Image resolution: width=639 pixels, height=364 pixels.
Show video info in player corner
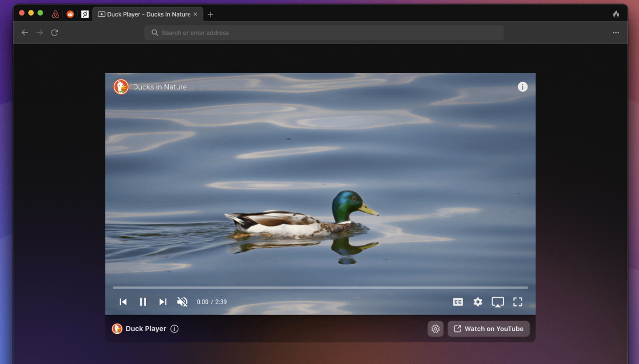coord(522,87)
